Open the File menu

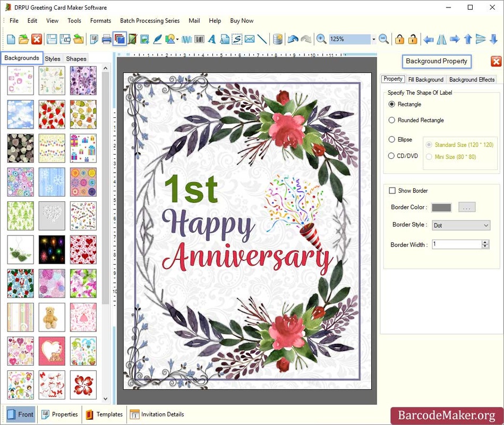click(x=14, y=21)
